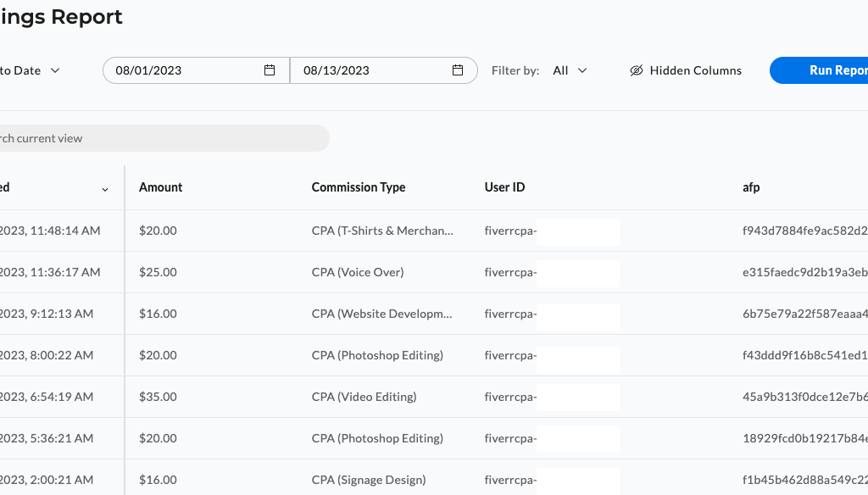Select the CPA (Signage Design) commission cell
868x495 pixels.
coord(369,480)
